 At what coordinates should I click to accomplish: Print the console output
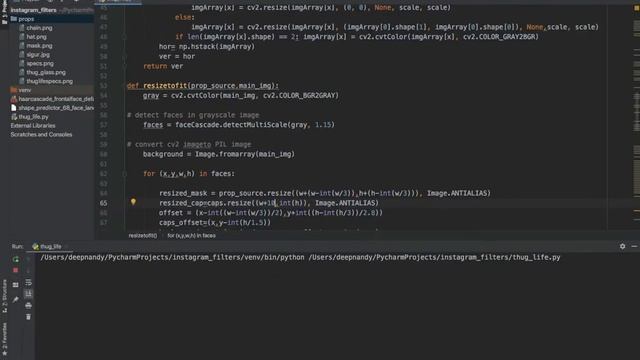click(28, 305)
